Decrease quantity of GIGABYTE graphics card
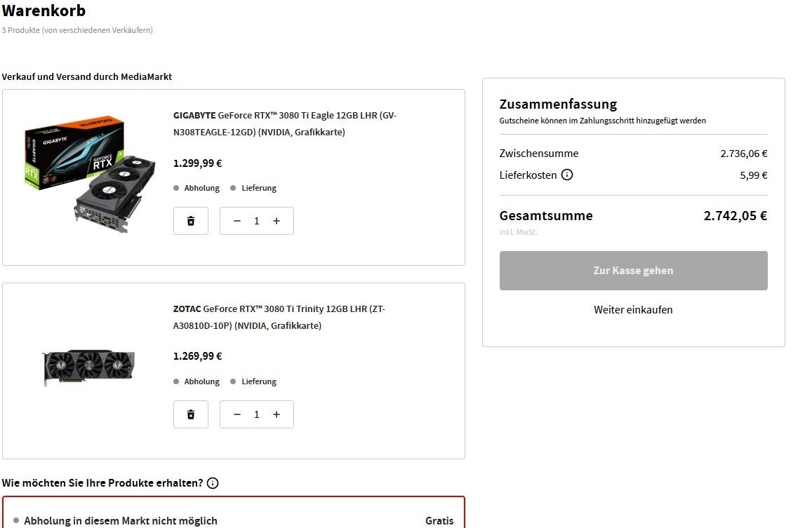 click(237, 221)
